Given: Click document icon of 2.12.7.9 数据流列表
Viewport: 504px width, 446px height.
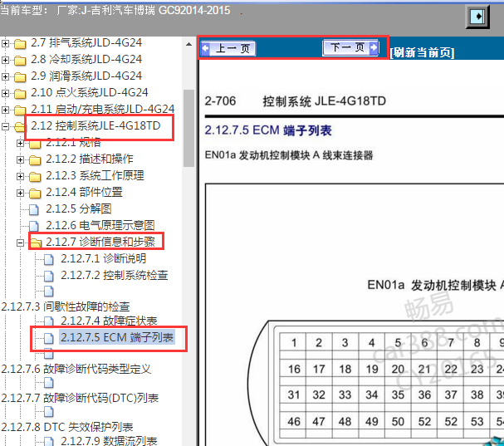Looking at the screenshot, I should (48, 441).
